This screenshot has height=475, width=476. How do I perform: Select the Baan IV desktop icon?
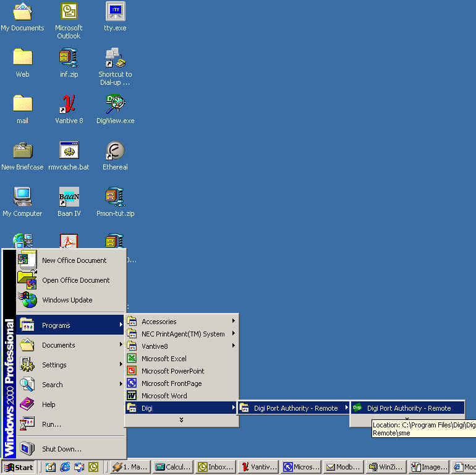click(69, 197)
